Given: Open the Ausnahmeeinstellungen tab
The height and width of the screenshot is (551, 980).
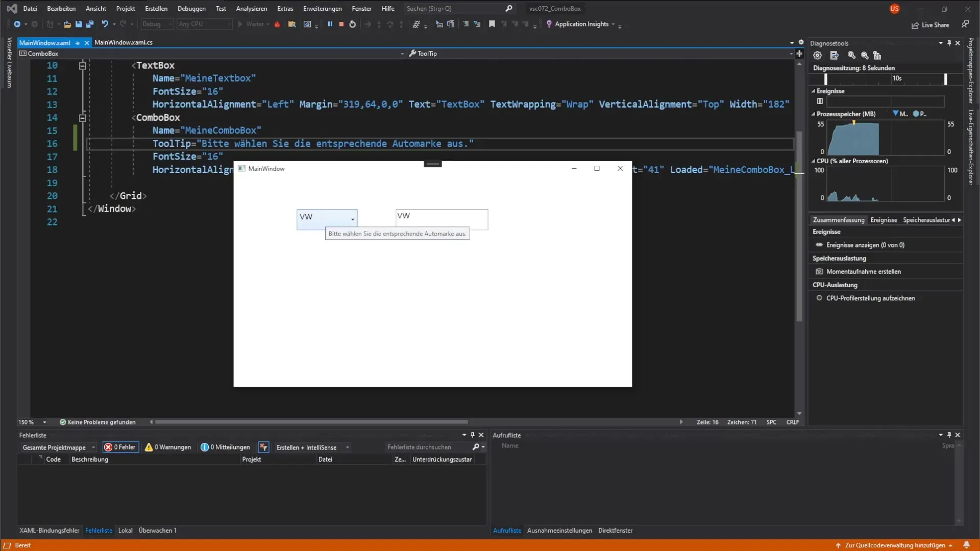Looking at the screenshot, I should point(559,531).
